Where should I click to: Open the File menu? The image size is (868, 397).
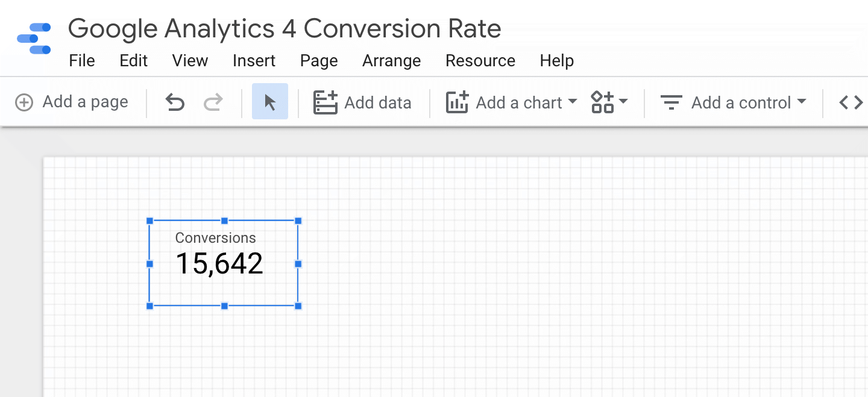coord(82,60)
